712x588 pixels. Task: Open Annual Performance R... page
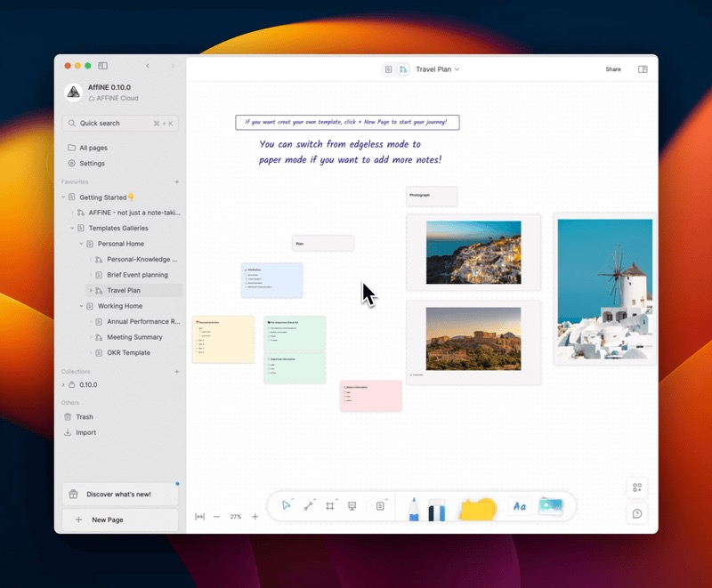pyautogui.click(x=143, y=322)
